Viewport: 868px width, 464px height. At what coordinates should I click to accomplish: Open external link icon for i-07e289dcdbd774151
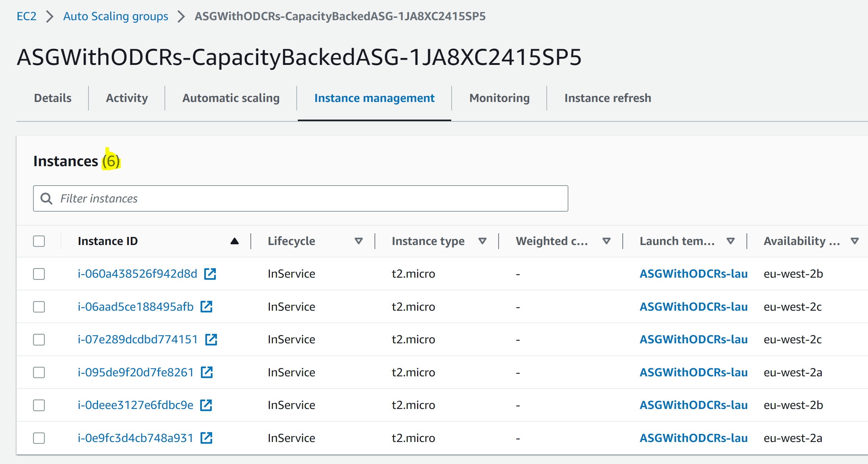click(x=211, y=339)
